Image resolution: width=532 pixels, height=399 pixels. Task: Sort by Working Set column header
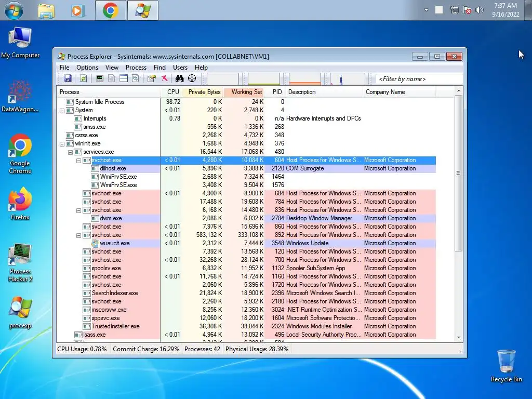coord(244,92)
